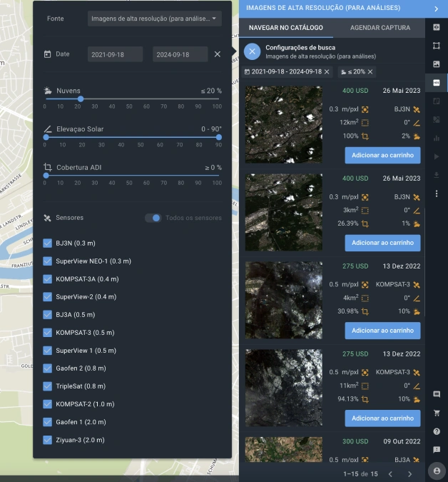Image resolution: width=448 pixels, height=482 pixels.
Task: Add the 12km² BJ3N image to cart
Action: point(382,155)
